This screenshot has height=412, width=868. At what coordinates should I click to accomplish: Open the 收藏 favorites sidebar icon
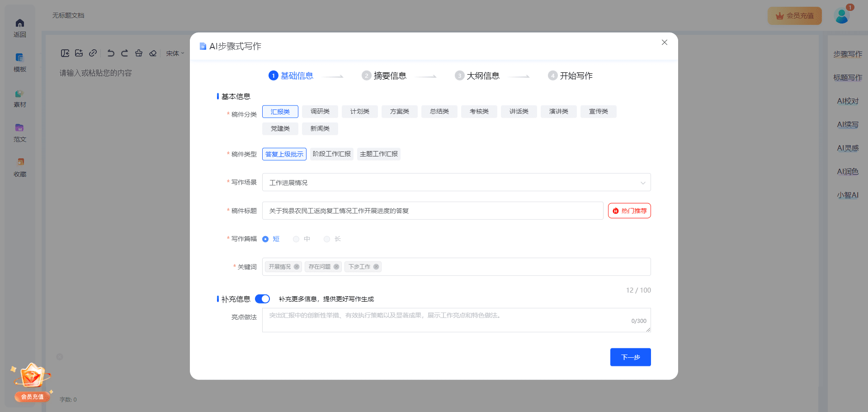(x=20, y=162)
